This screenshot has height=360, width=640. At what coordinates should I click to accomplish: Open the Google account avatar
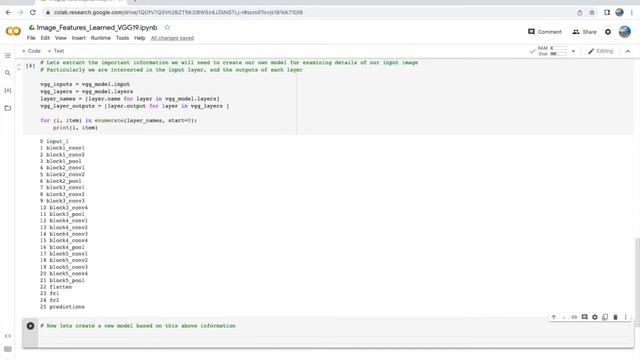[x=624, y=31]
